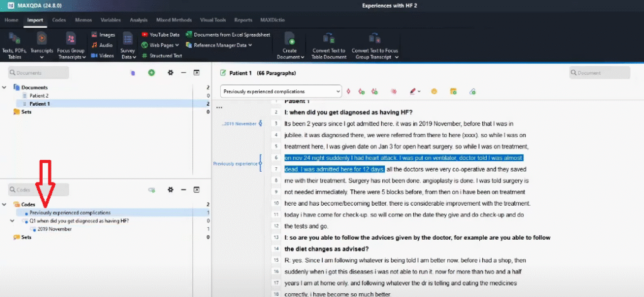
Task: Select Sets in the Codes panel
Action: (22, 237)
